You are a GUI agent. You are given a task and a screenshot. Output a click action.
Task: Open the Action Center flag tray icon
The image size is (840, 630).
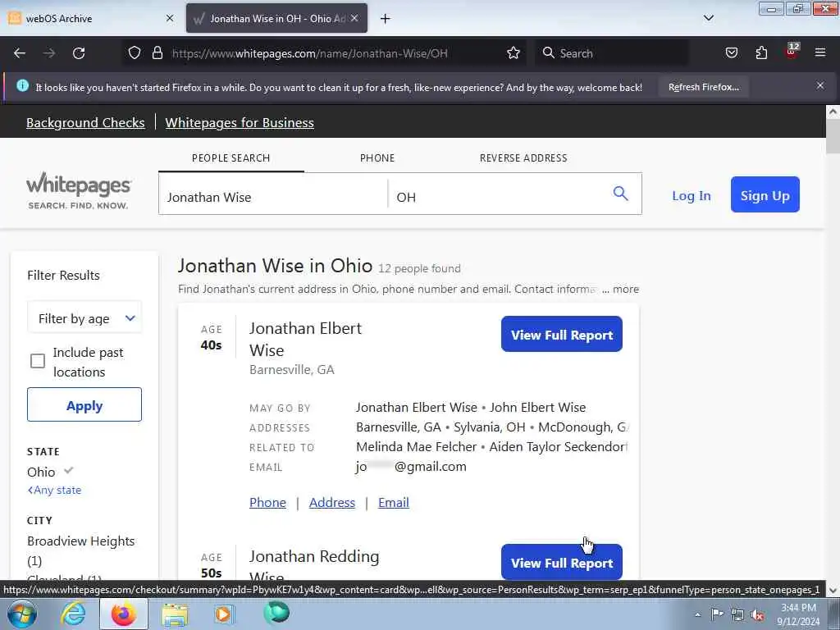coord(717,614)
